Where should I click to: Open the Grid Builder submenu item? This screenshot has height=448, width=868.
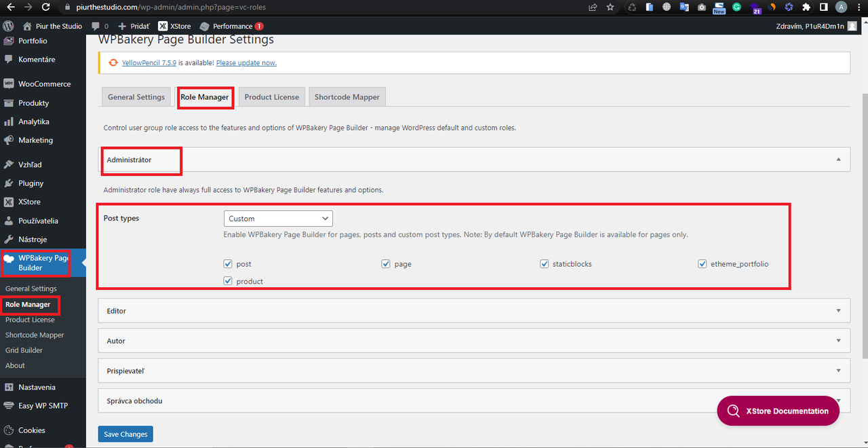pyautogui.click(x=24, y=350)
